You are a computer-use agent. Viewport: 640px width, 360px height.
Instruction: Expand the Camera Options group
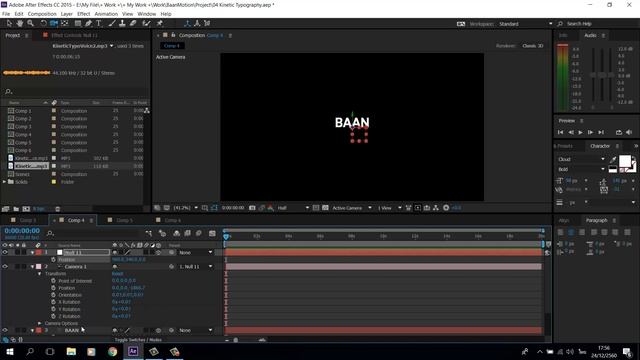[40, 323]
